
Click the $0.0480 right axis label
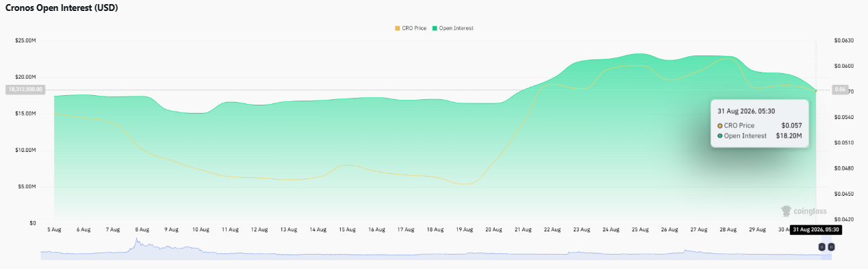point(844,168)
